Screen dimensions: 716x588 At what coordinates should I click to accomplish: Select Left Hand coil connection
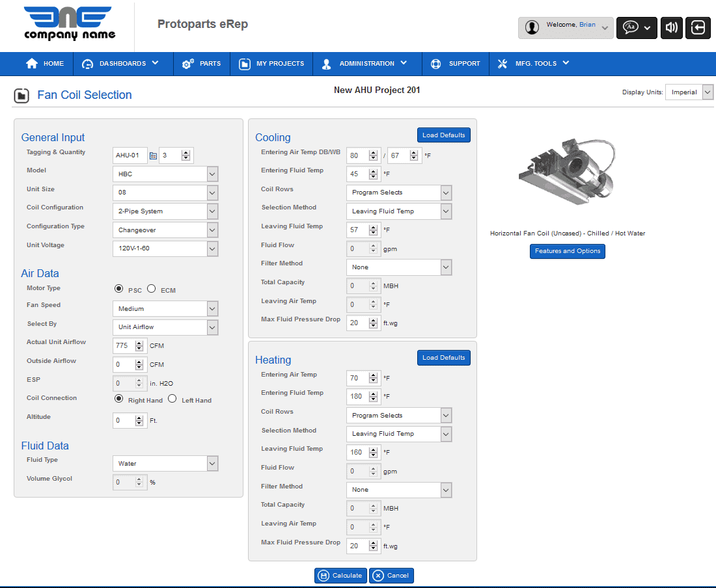[172, 399]
